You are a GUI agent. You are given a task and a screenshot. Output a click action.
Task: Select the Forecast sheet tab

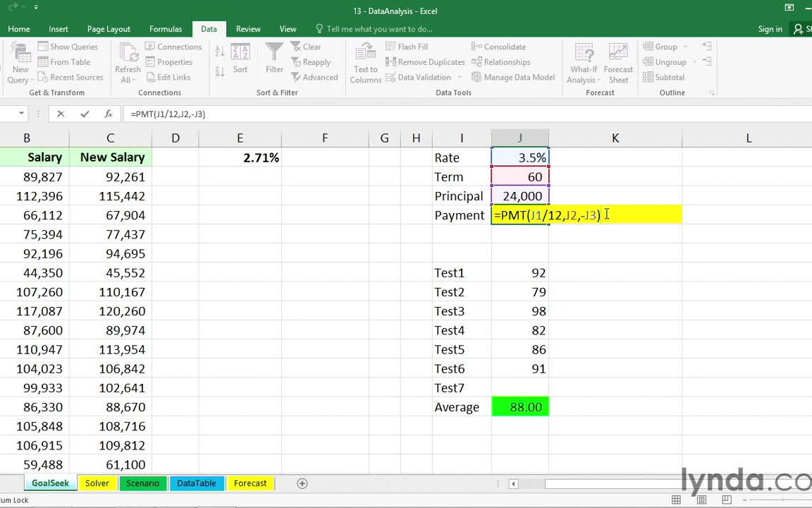tap(250, 483)
